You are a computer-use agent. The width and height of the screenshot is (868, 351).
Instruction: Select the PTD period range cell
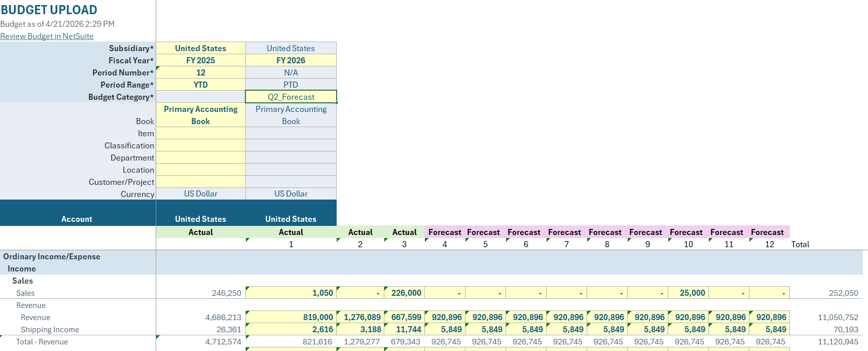(x=291, y=85)
